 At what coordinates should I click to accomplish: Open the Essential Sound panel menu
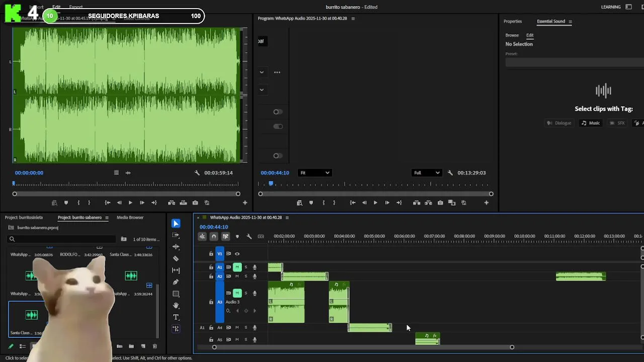click(x=570, y=22)
